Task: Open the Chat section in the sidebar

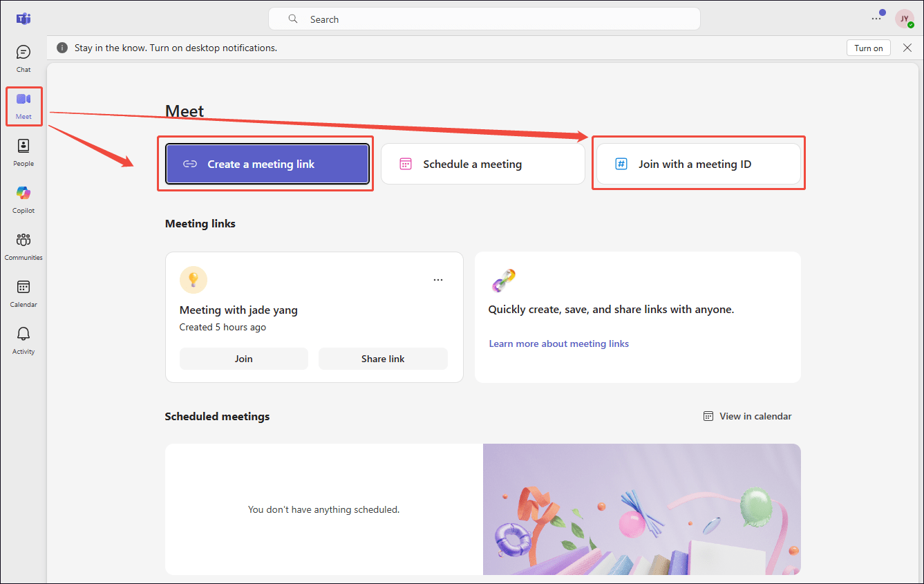Action: (23, 59)
